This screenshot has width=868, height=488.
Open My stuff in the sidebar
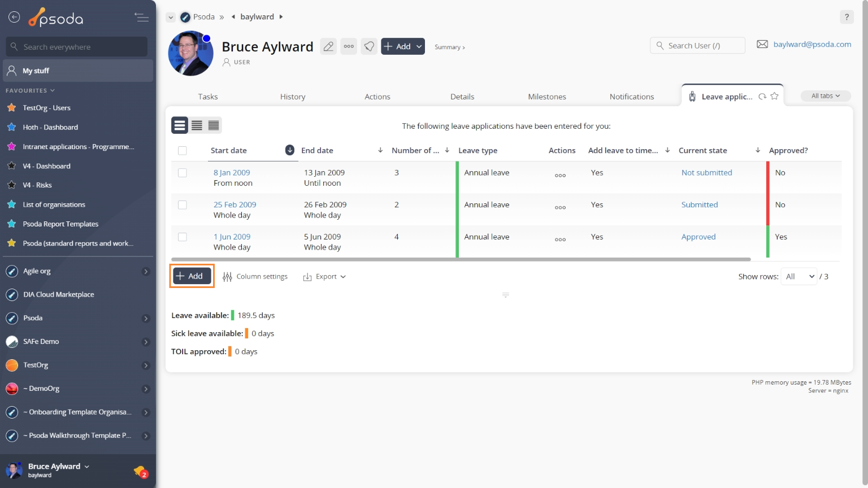tap(78, 71)
